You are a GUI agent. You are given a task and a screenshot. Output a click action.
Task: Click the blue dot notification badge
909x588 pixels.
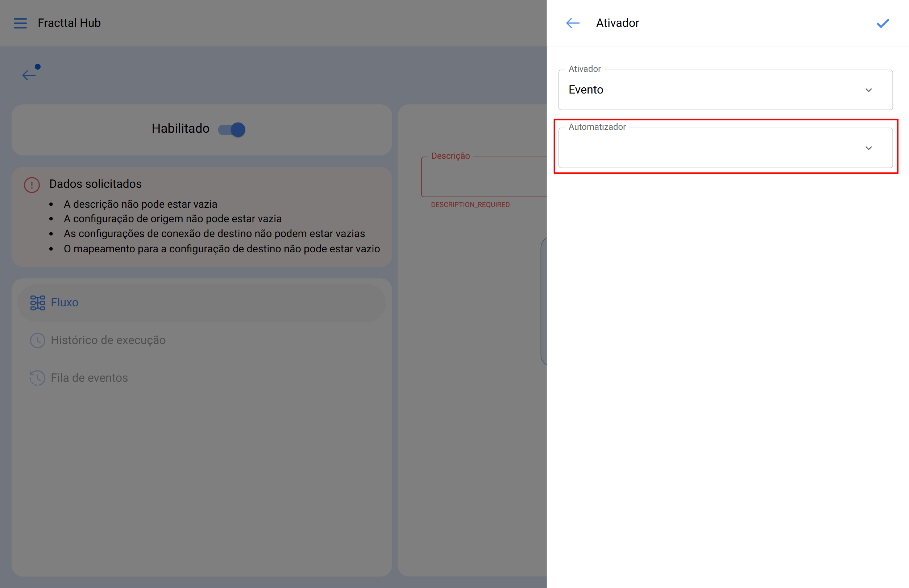(x=37, y=66)
